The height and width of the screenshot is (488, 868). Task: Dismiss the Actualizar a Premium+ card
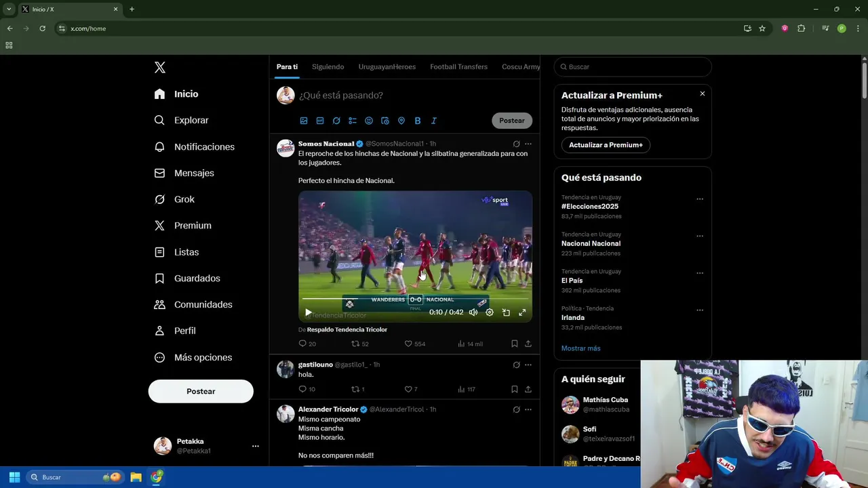[x=703, y=94]
